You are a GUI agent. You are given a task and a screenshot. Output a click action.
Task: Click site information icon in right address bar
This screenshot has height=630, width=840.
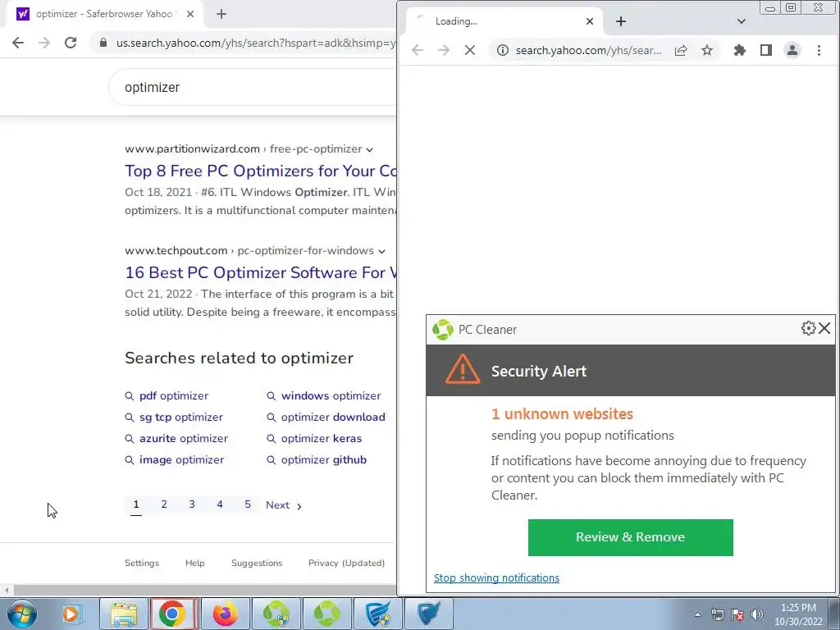click(x=503, y=50)
